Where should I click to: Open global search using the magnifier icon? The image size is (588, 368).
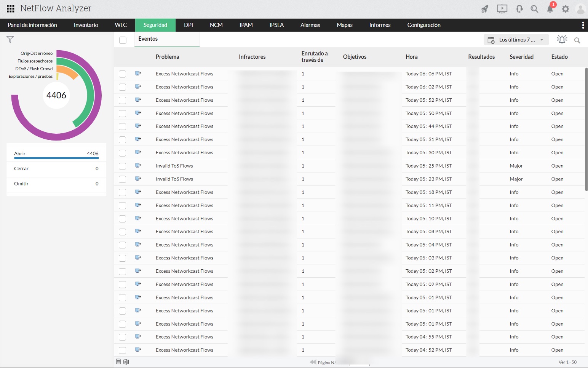534,8
